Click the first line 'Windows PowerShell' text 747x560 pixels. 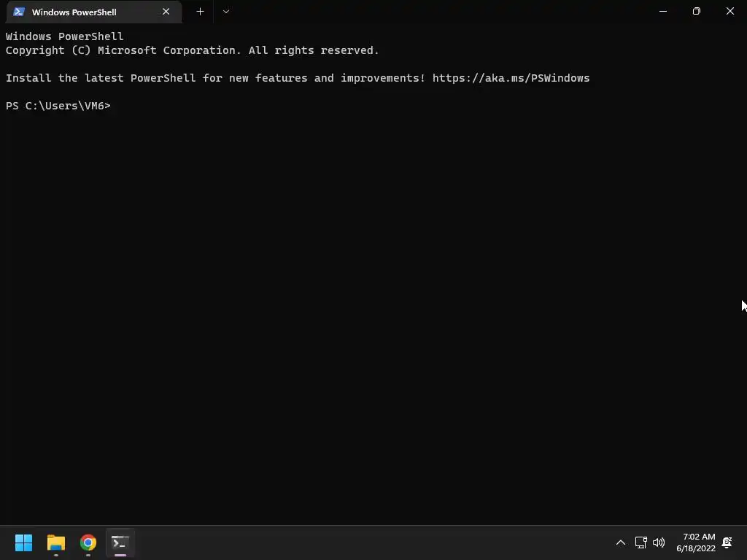(x=64, y=36)
